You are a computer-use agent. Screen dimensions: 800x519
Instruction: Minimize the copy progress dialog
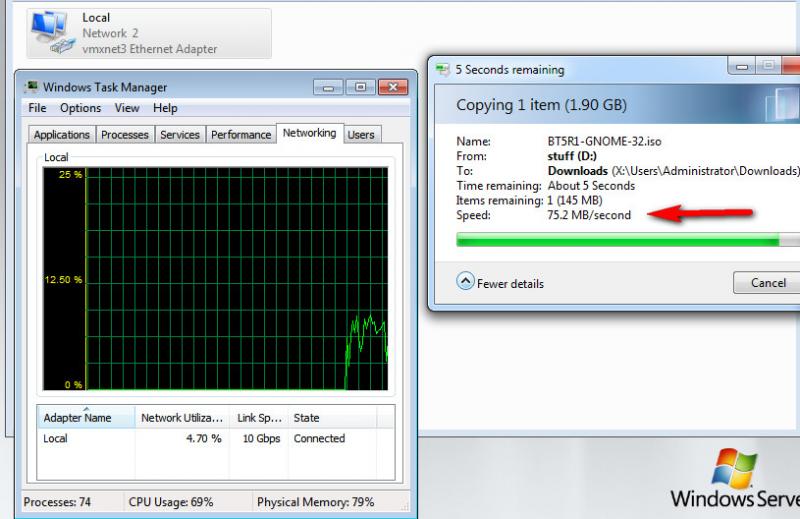(742, 66)
